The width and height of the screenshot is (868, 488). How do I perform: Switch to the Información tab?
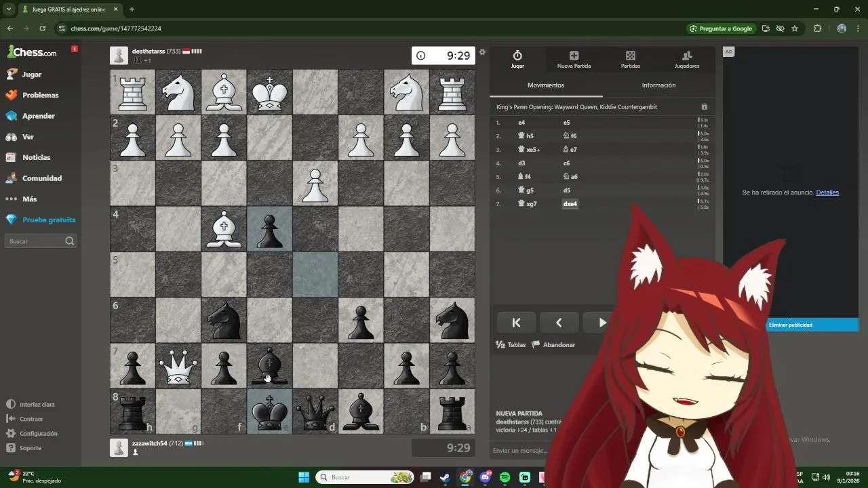pos(658,85)
